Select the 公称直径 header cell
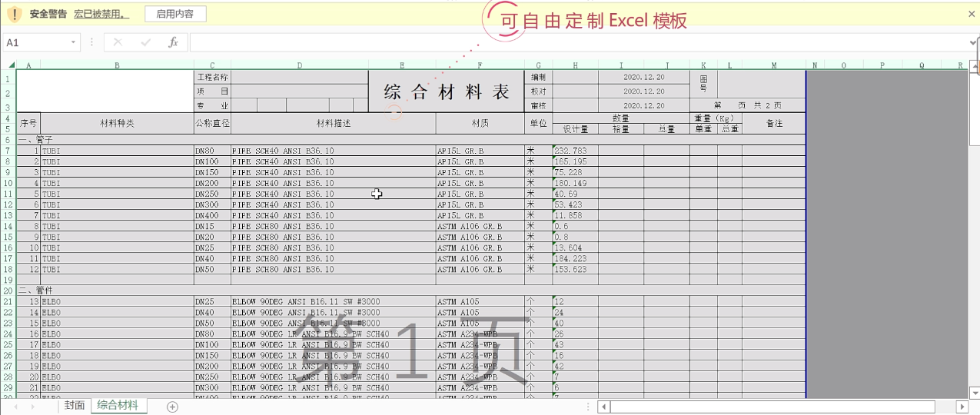This screenshot has width=980, height=415. pyautogui.click(x=212, y=123)
